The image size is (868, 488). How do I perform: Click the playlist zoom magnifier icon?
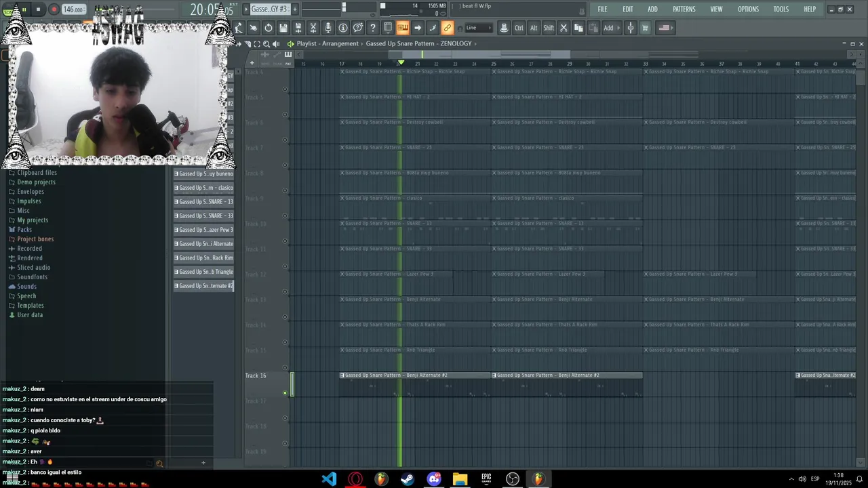click(267, 43)
